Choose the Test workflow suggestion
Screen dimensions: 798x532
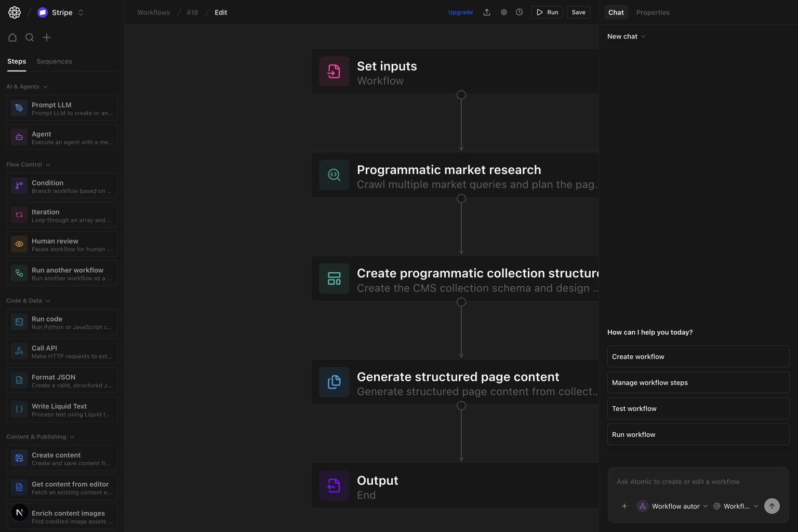pyautogui.click(x=698, y=408)
